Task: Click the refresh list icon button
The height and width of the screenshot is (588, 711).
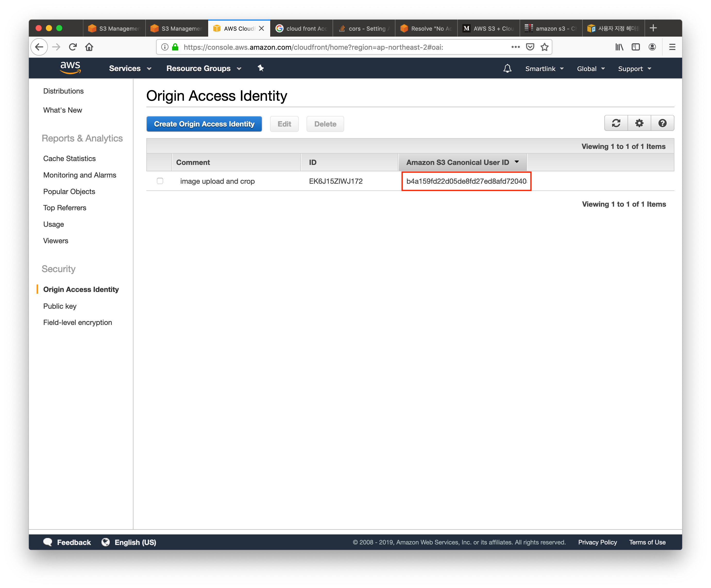Action: click(616, 123)
